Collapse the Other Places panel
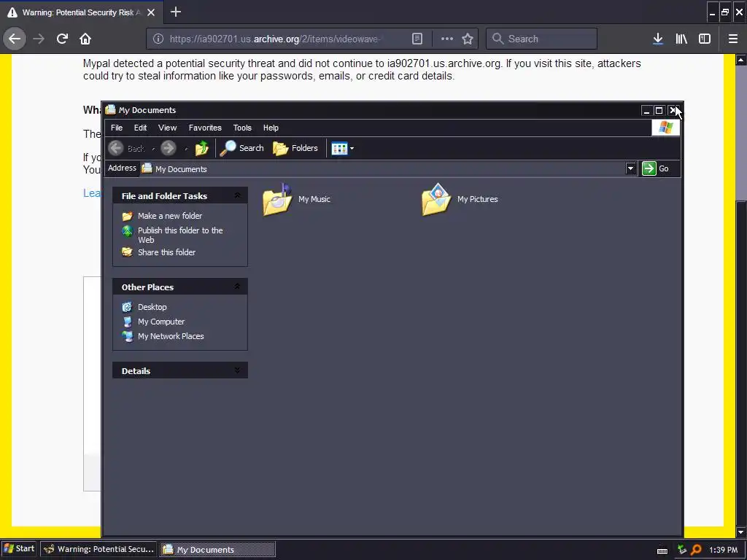747x560 pixels. 237,287
